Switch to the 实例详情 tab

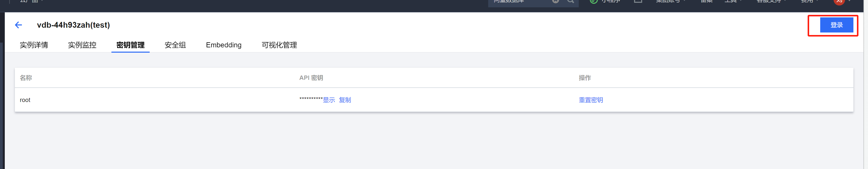click(34, 45)
